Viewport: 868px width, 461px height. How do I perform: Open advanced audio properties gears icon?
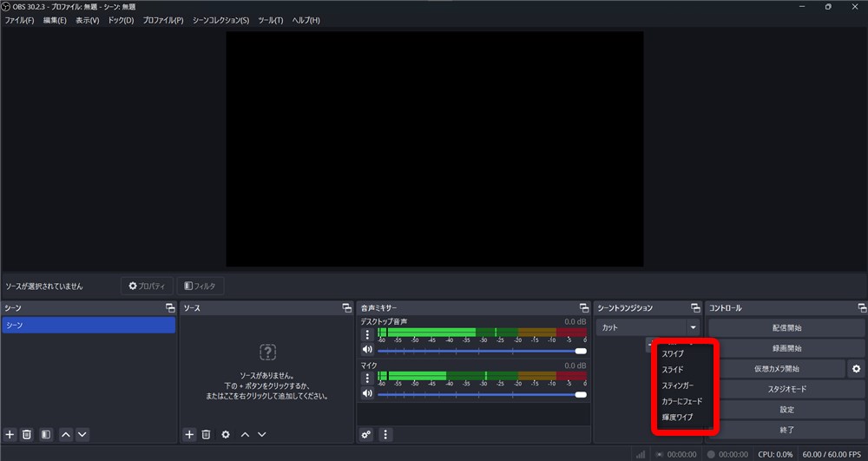[x=366, y=434]
